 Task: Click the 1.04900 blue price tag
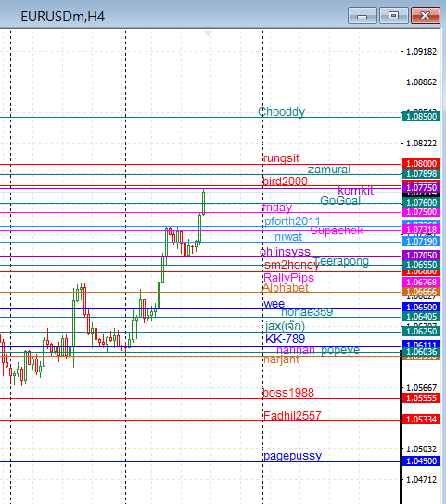click(421, 461)
